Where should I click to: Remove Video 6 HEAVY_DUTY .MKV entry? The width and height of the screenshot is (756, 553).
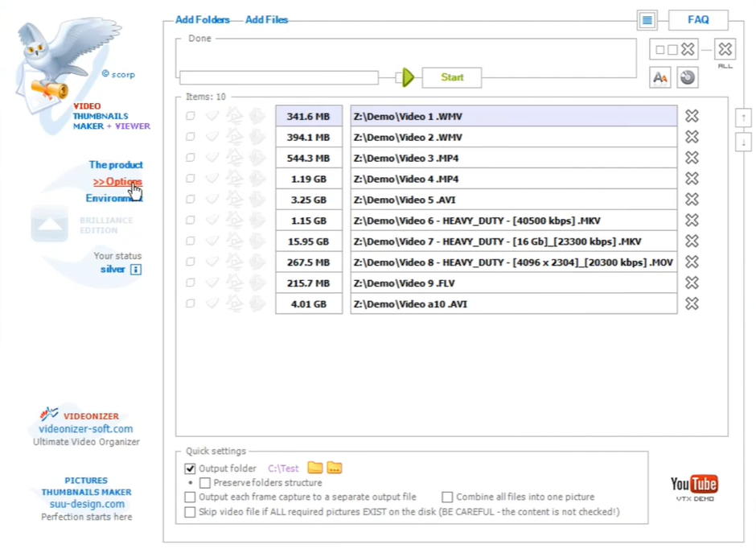692,220
